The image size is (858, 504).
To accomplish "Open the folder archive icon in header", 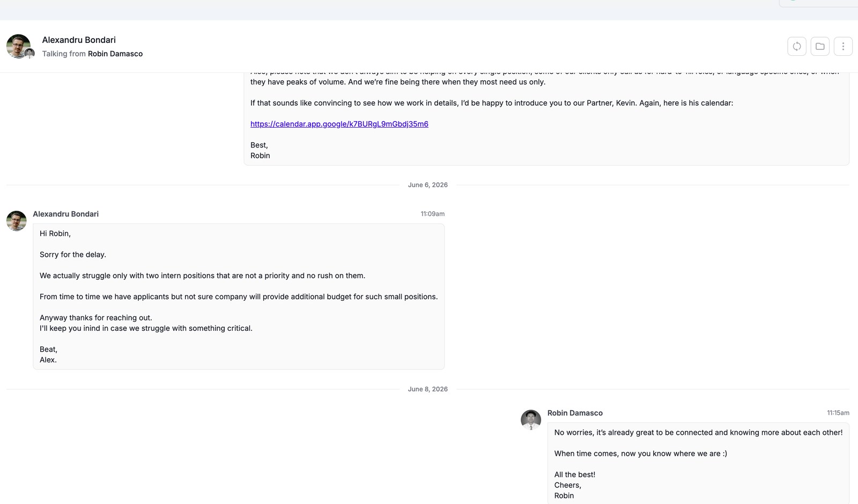I will pyautogui.click(x=820, y=46).
